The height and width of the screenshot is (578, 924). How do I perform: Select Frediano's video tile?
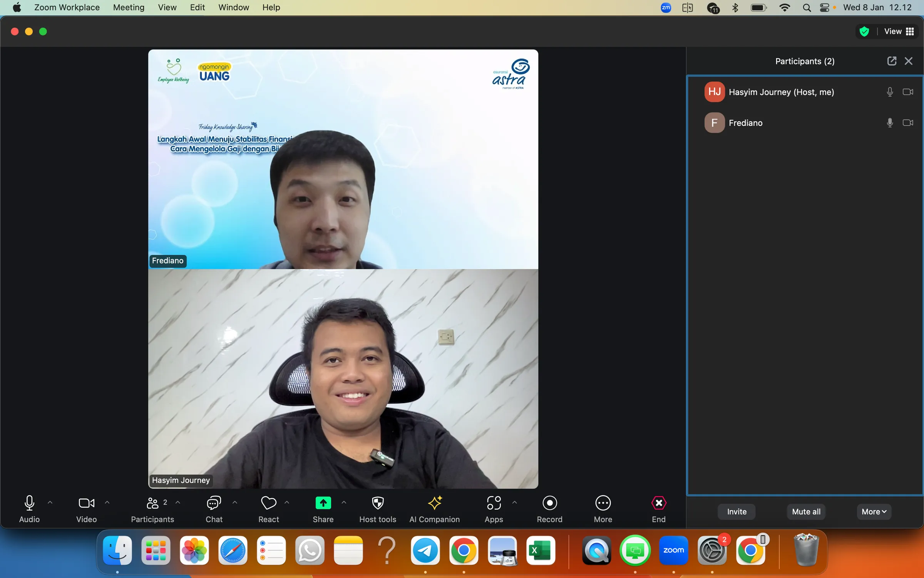click(343, 159)
